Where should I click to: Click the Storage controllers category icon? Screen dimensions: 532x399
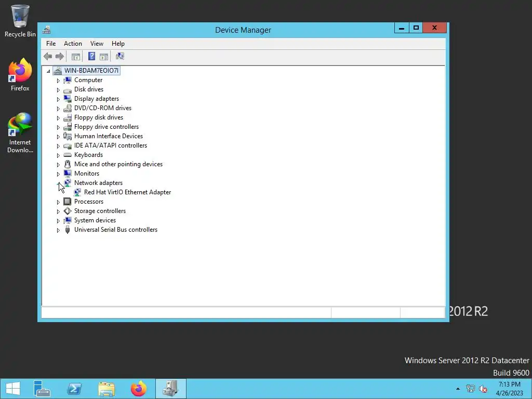pos(68,211)
